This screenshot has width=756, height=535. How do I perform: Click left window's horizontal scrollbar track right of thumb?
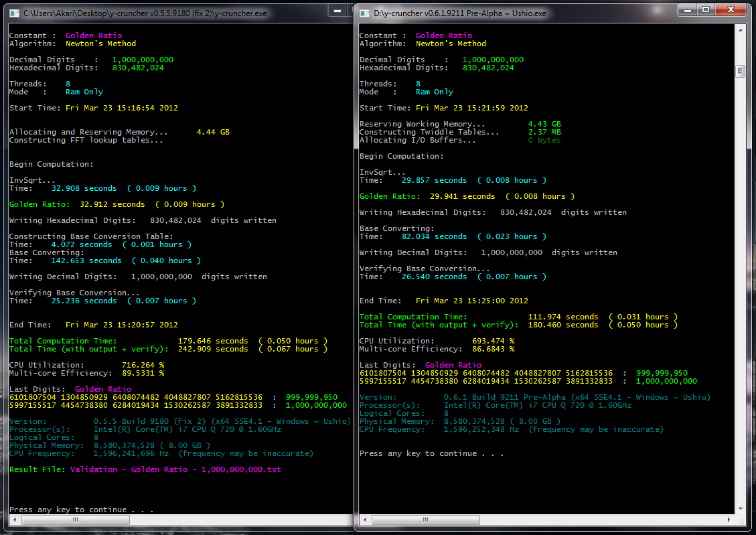coord(234,519)
